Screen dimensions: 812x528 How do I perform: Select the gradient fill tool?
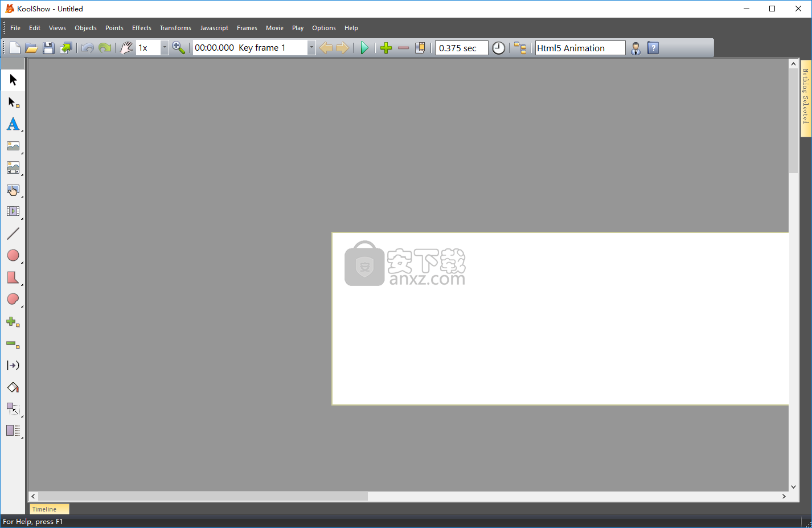pyautogui.click(x=13, y=431)
